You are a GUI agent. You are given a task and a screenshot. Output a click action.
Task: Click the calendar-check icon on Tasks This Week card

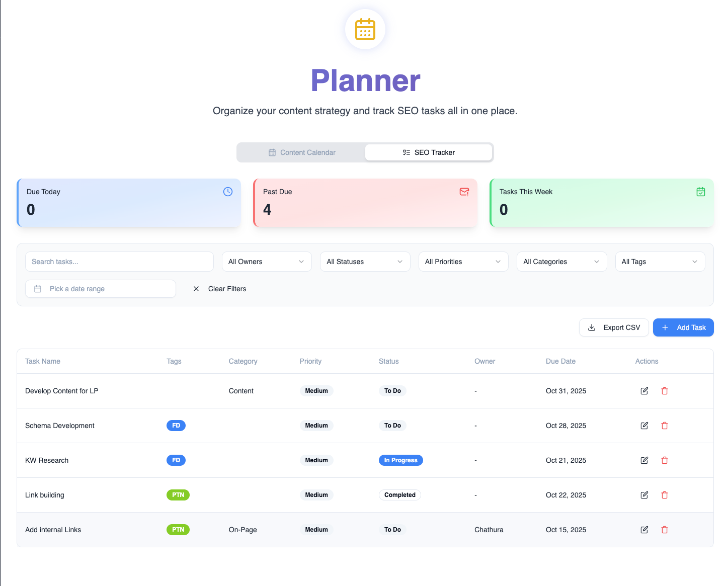(701, 192)
